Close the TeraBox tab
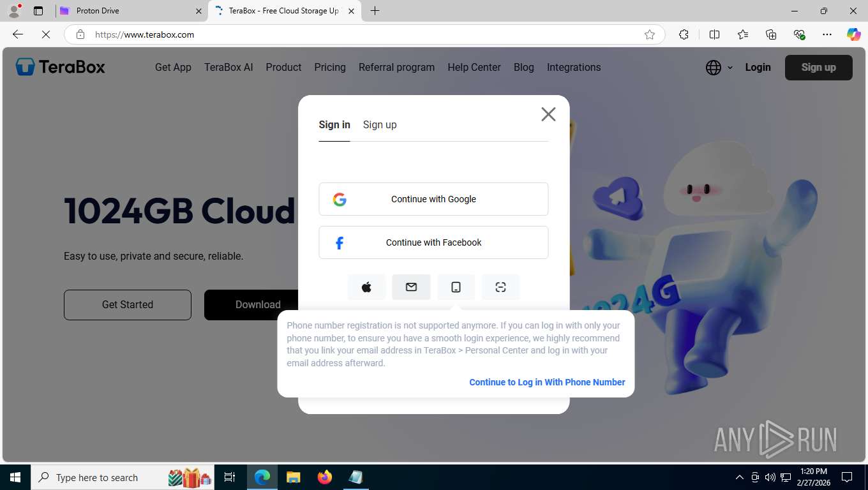Screen dimensions: 868x490 351,11
